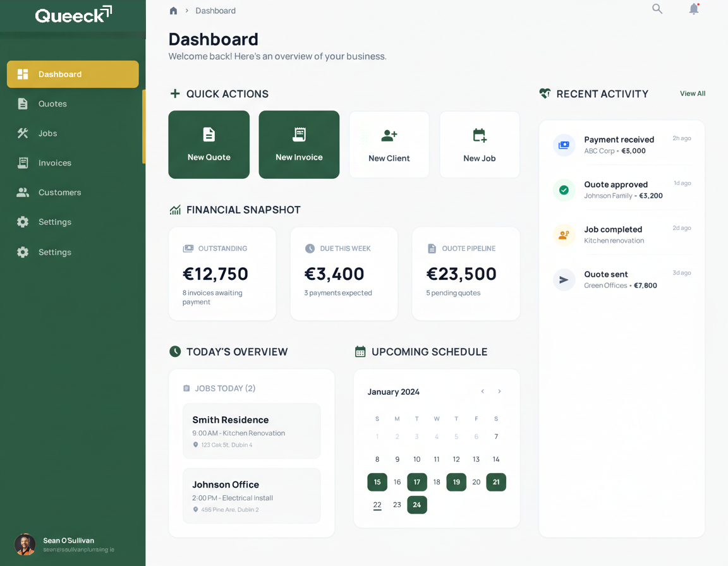This screenshot has height=566, width=728.
Task: Open notifications via the bell icon
Action: tap(694, 9)
